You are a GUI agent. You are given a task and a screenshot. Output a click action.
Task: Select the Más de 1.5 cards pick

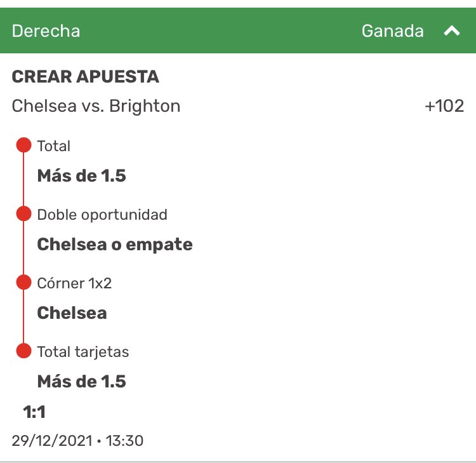coord(81,381)
